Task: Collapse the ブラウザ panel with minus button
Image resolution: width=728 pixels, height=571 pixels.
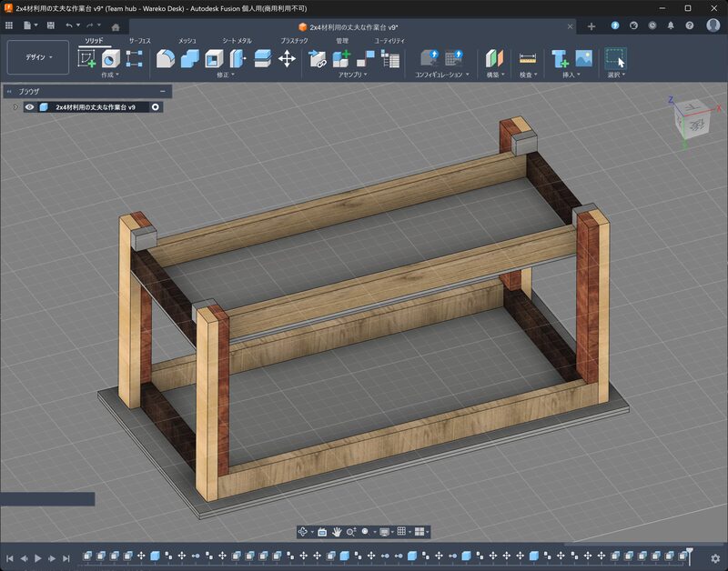Action: coord(163,91)
